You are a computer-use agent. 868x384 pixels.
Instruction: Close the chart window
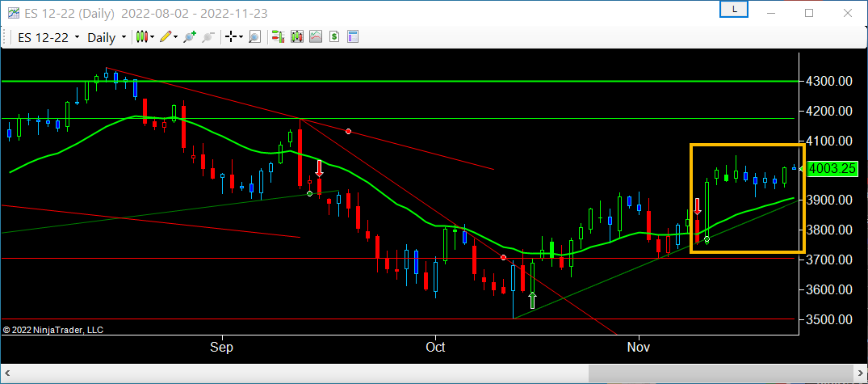tap(847, 13)
